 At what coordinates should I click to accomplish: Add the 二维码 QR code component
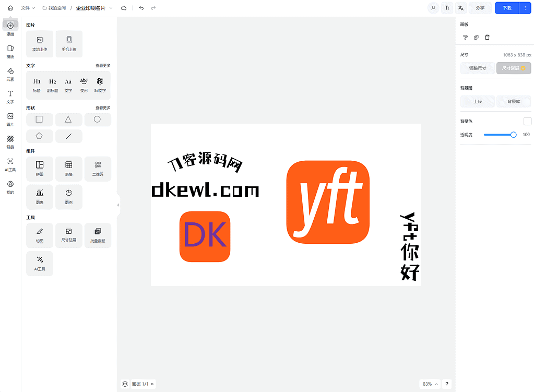point(98,169)
